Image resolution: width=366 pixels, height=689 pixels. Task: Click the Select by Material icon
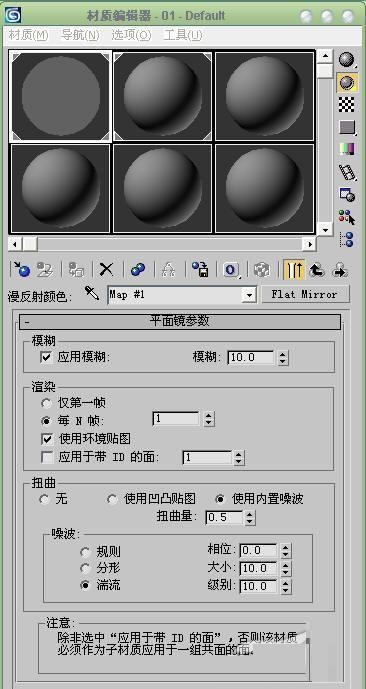[x=347, y=217]
